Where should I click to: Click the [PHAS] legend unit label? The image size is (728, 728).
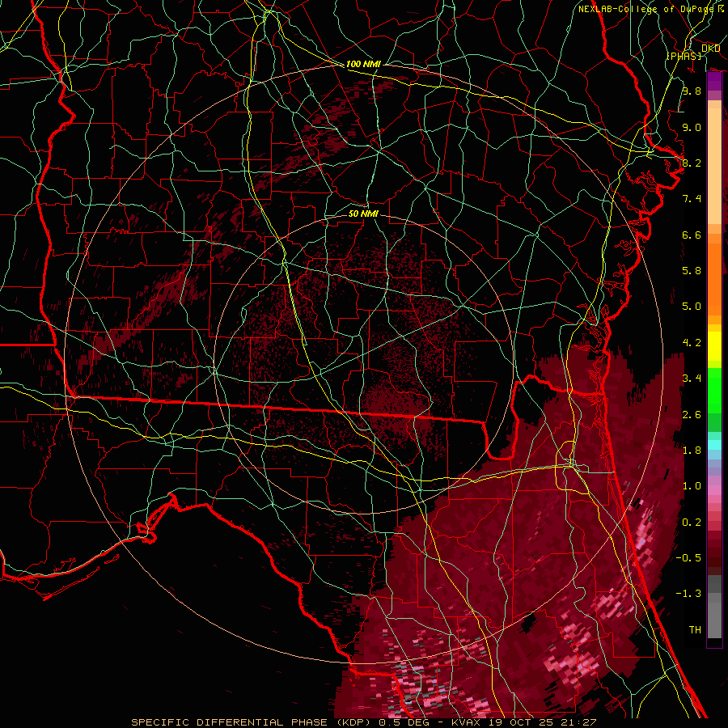point(684,56)
